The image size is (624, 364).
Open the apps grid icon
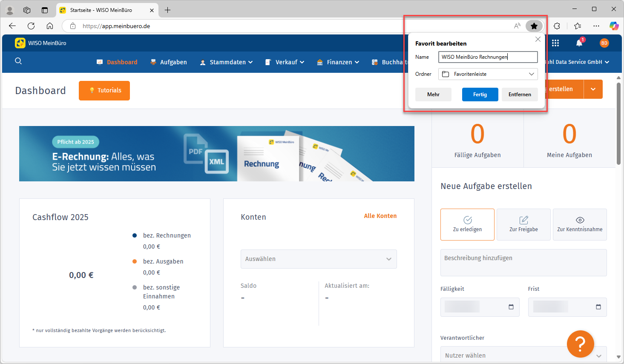pos(555,43)
